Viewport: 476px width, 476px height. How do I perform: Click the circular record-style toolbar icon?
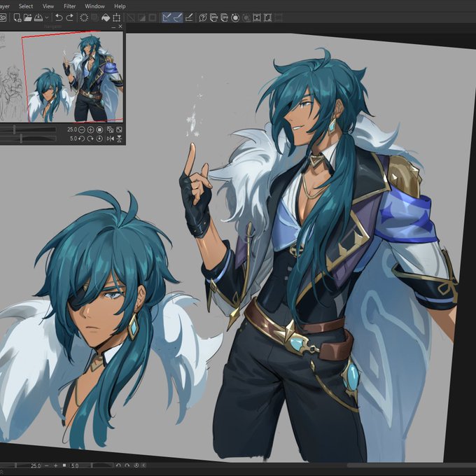235,18
